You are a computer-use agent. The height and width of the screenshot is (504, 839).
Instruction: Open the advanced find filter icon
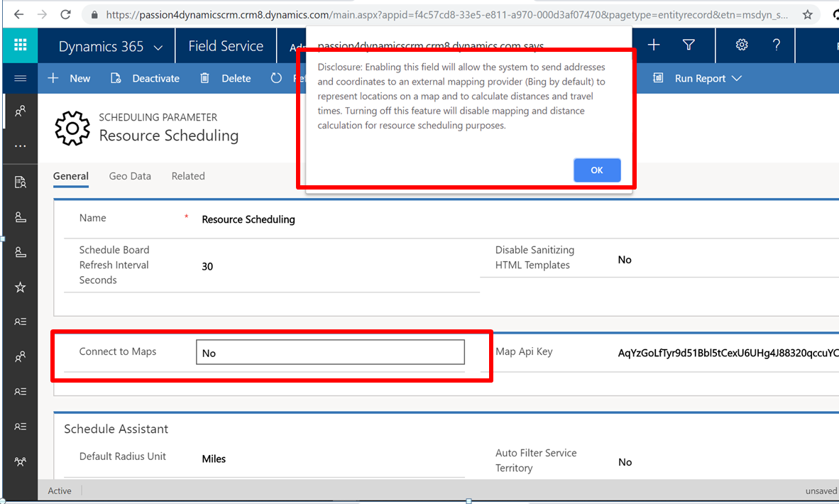coord(689,45)
